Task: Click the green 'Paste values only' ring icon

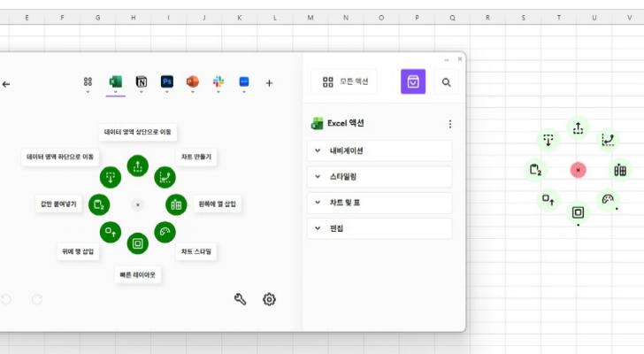Action: [x=100, y=204]
